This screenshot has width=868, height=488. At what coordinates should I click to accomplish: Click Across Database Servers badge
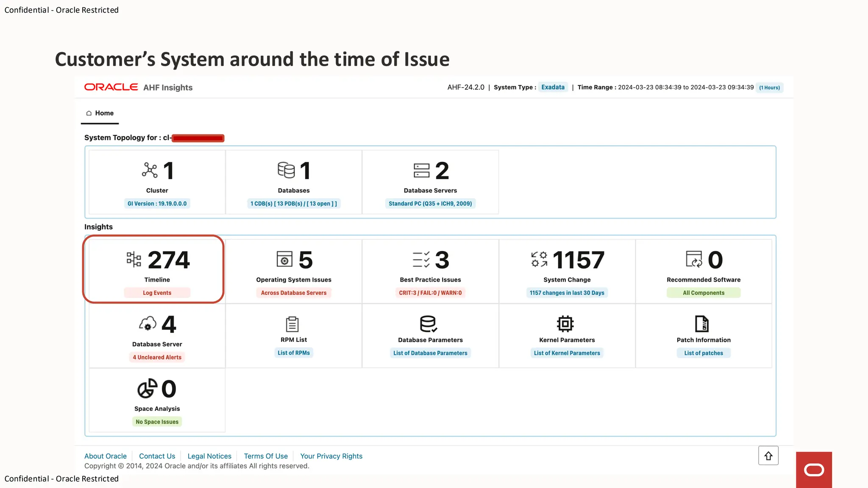tap(294, 293)
